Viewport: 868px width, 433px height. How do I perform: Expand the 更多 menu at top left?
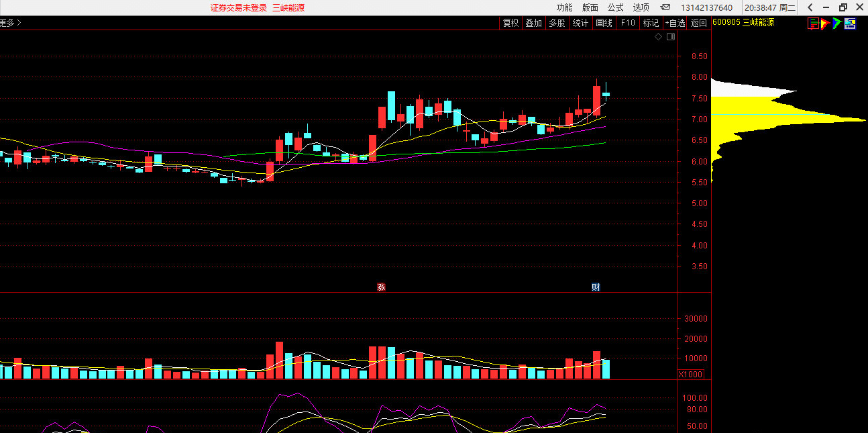click(x=9, y=23)
